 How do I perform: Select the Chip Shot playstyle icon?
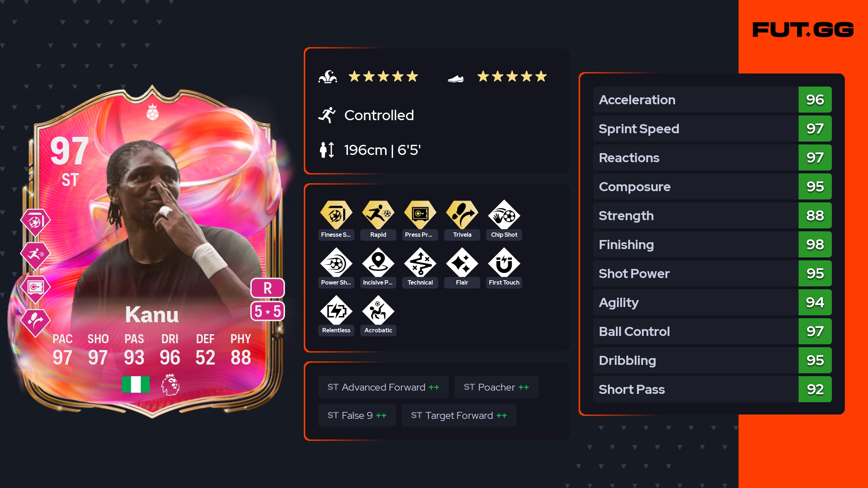point(504,215)
